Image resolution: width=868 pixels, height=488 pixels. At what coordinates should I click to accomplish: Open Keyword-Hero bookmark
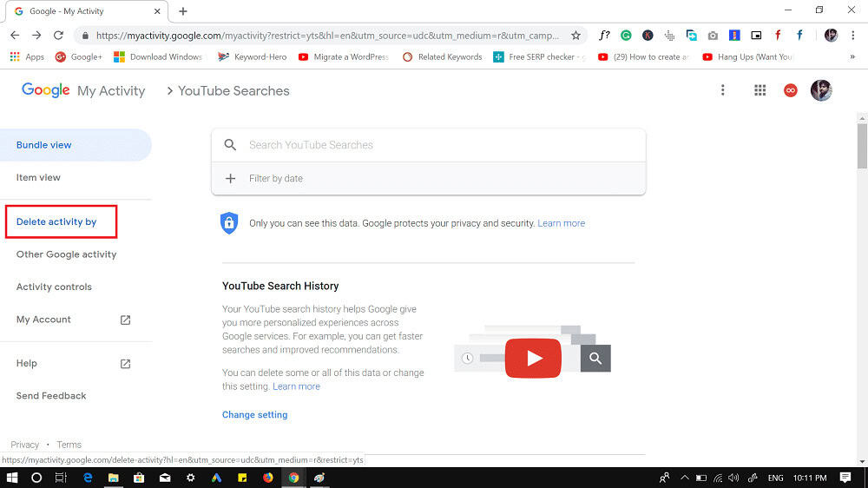[253, 56]
